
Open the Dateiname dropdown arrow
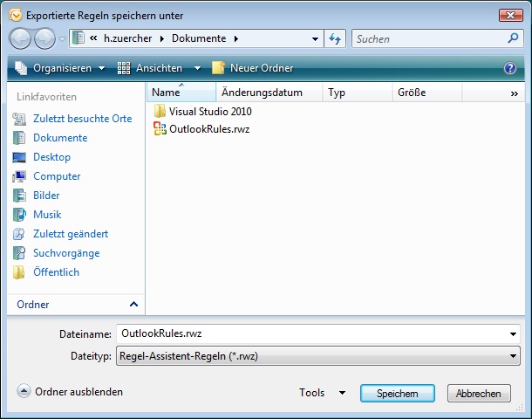pos(513,334)
